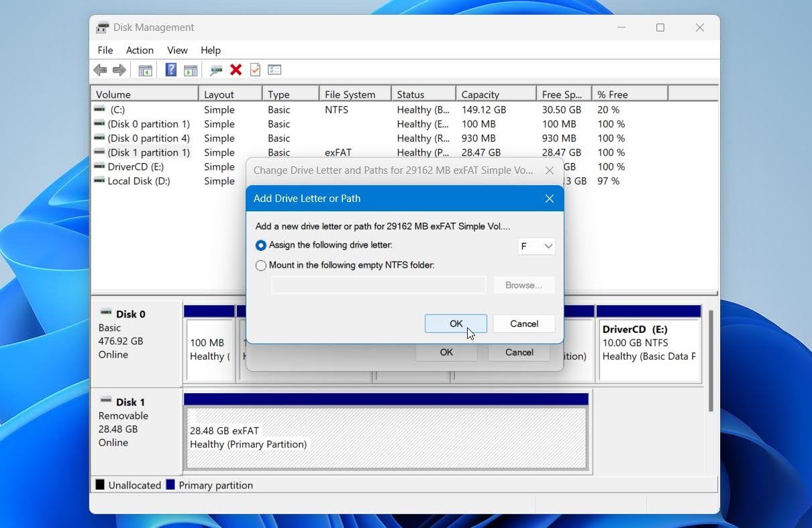This screenshot has width=812, height=528.
Task: Sort by the Layout column header
Action: coord(230,95)
